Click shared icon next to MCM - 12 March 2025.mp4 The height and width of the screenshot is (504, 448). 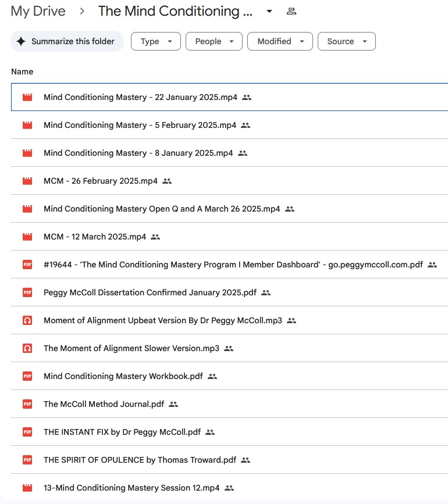pyautogui.click(x=155, y=237)
